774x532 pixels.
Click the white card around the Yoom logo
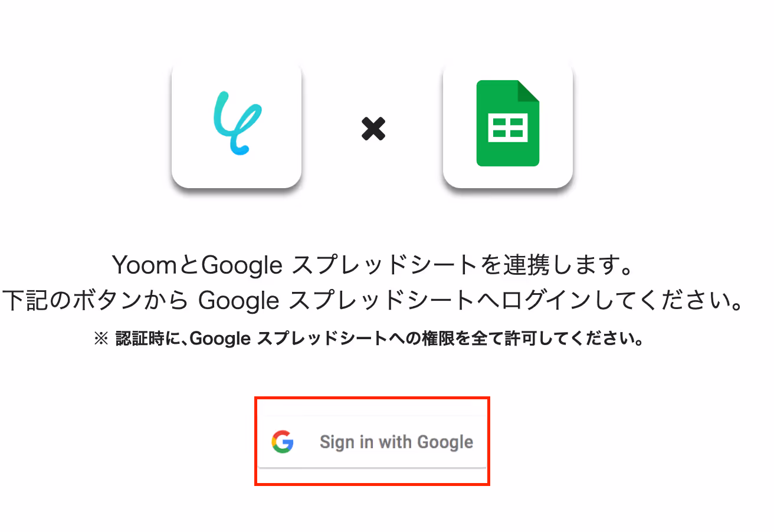point(237,123)
